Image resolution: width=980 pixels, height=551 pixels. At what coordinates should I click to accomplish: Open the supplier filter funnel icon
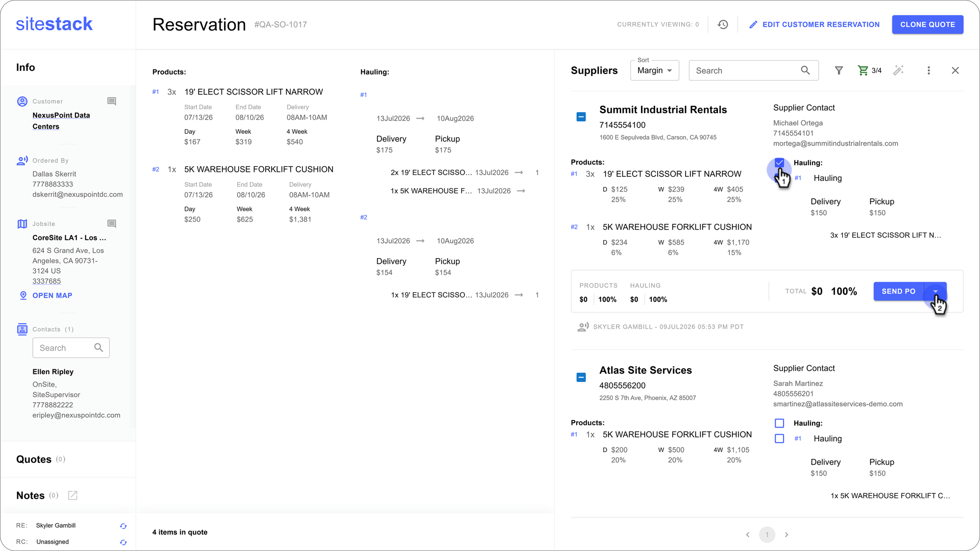(839, 71)
